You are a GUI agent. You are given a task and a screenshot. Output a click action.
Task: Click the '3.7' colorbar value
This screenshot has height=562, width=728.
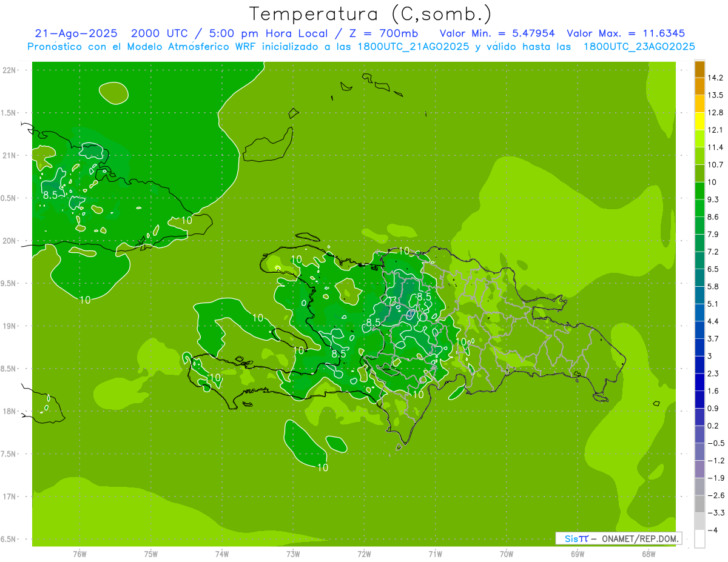click(713, 338)
